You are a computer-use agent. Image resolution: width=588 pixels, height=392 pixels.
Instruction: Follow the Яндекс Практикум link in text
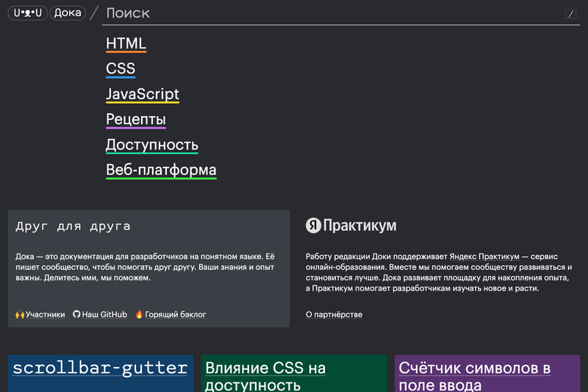coord(484,257)
